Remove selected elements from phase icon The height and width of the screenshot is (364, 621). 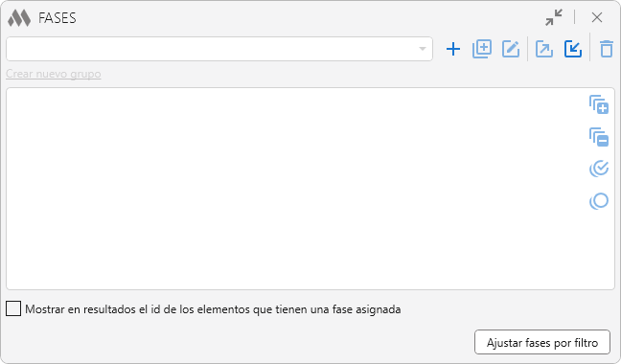tap(599, 137)
